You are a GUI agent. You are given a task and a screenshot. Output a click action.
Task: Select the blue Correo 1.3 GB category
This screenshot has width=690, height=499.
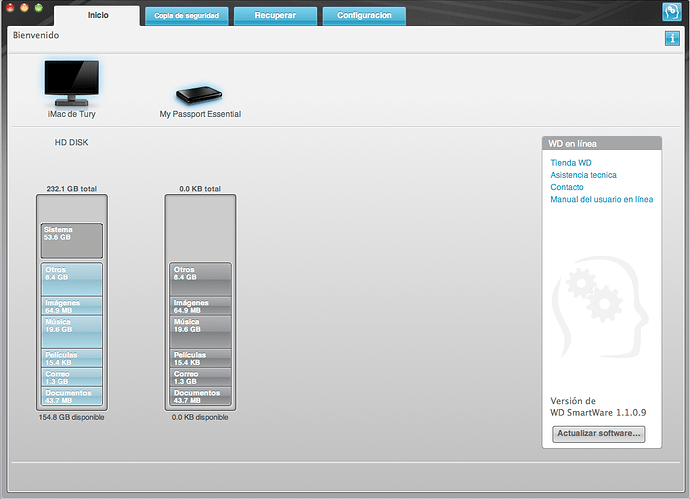click(72, 377)
